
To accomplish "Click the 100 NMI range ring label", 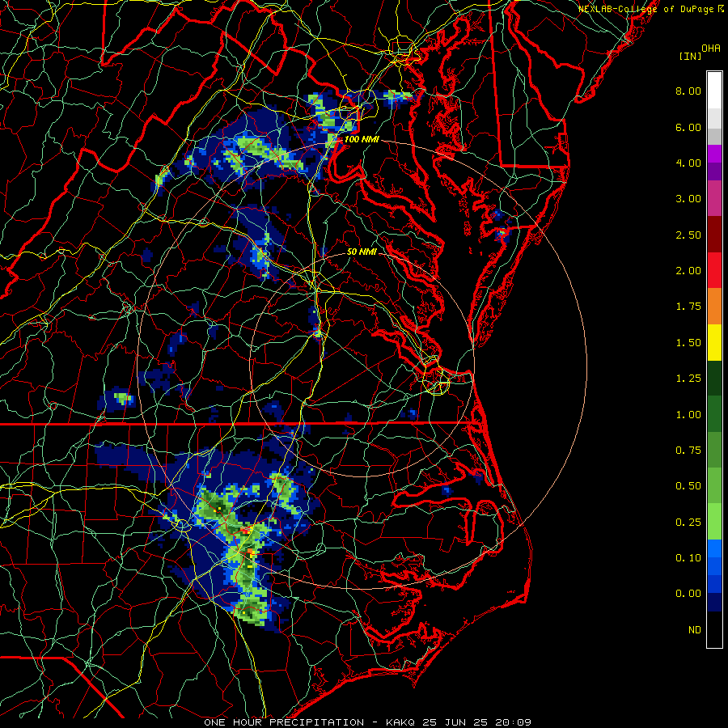I will [362, 139].
